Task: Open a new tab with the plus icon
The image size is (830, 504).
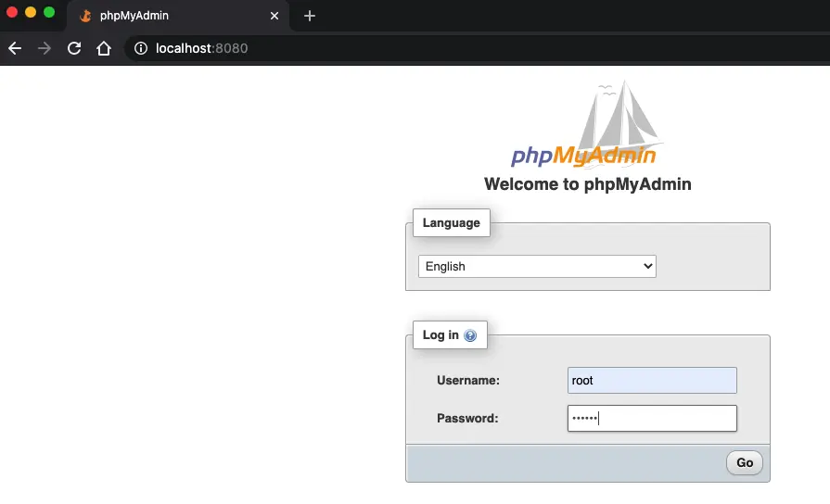Action: click(310, 16)
